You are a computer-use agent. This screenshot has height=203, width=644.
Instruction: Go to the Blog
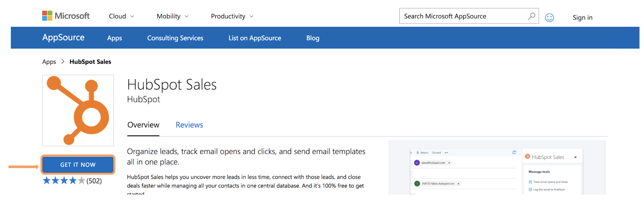pos(313,38)
